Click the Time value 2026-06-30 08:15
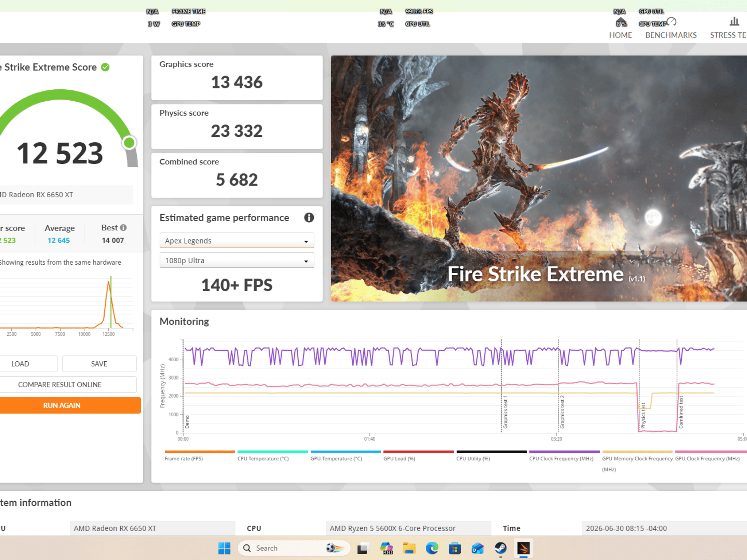This screenshot has height=560, width=747. point(626,528)
